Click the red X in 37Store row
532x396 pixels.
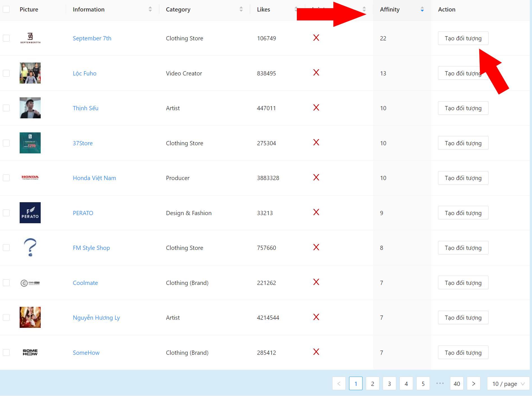click(316, 142)
